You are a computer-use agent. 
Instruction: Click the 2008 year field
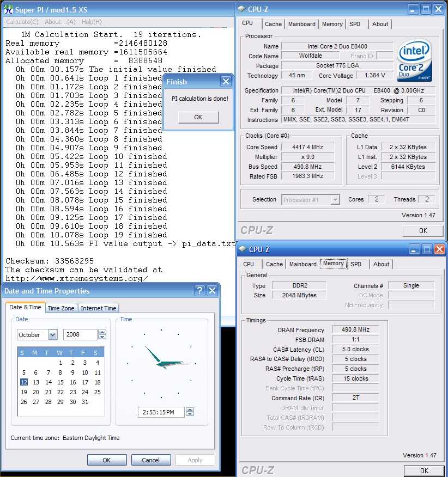click(80, 335)
